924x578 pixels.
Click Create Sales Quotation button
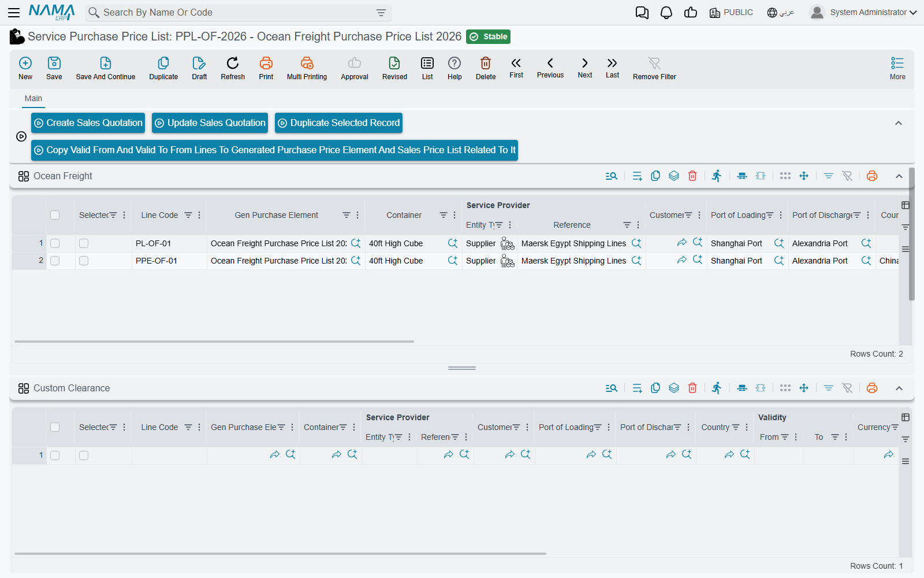coord(88,123)
